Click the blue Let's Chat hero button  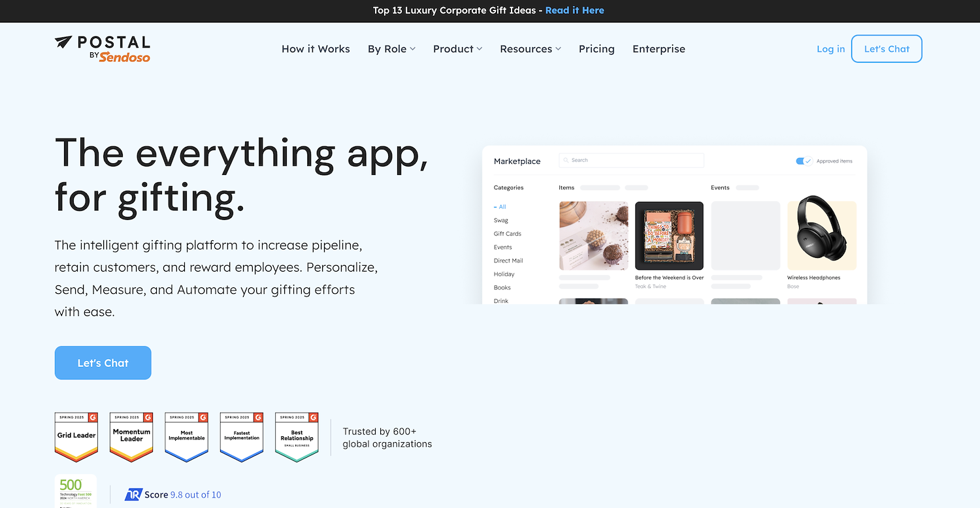103,363
